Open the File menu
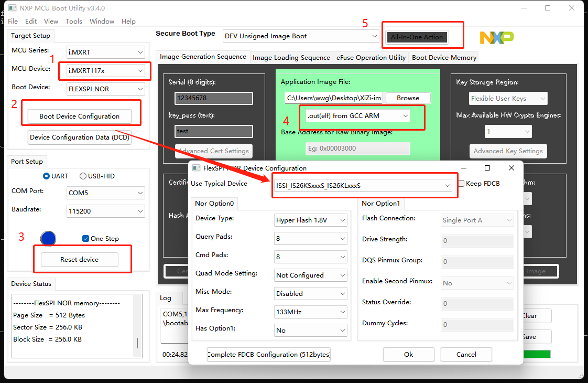The height and width of the screenshot is (383, 588). (13, 22)
